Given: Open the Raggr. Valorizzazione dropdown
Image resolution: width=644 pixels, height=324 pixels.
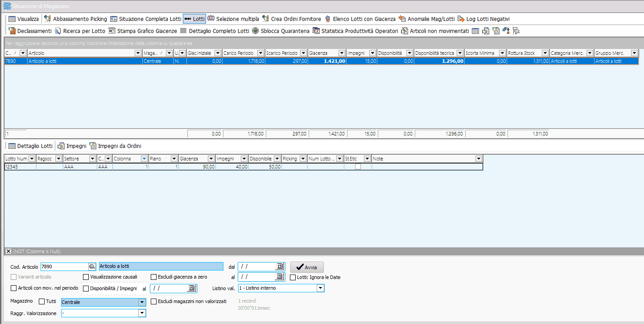Looking at the screenshot, I should click(142, 313).
